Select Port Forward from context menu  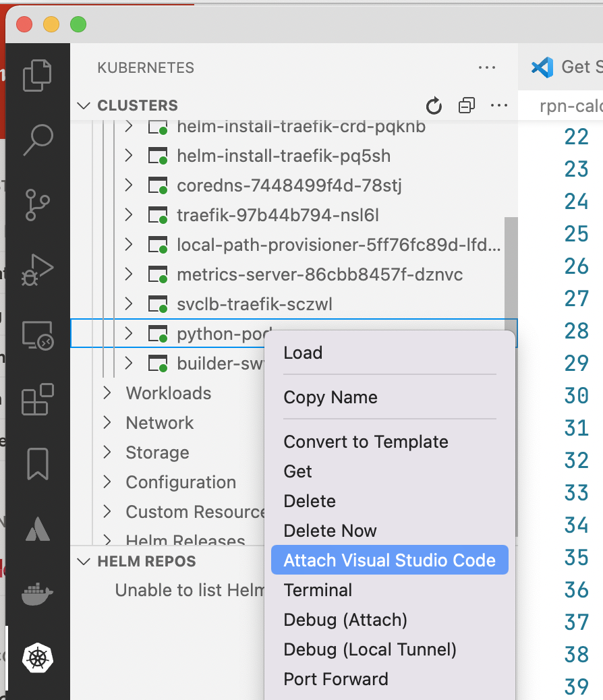[336, 679]
